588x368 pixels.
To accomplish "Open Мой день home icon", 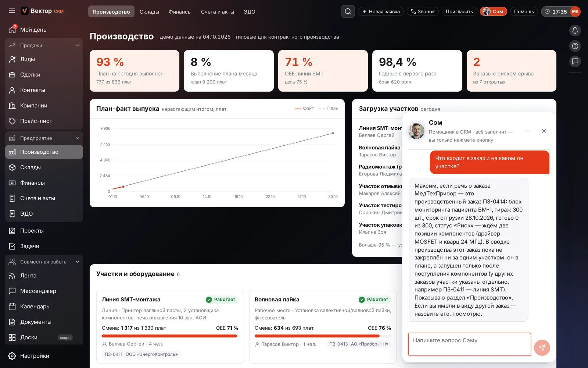I will click(12, 29).
